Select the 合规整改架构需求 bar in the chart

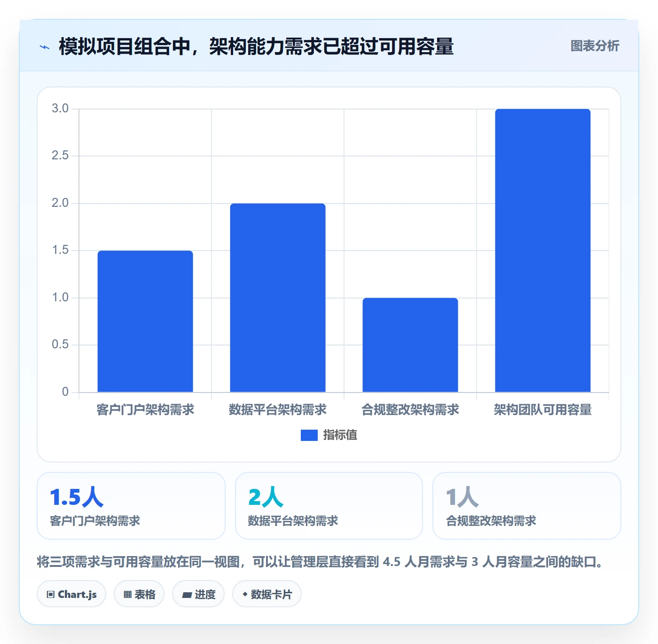(410, 345)
